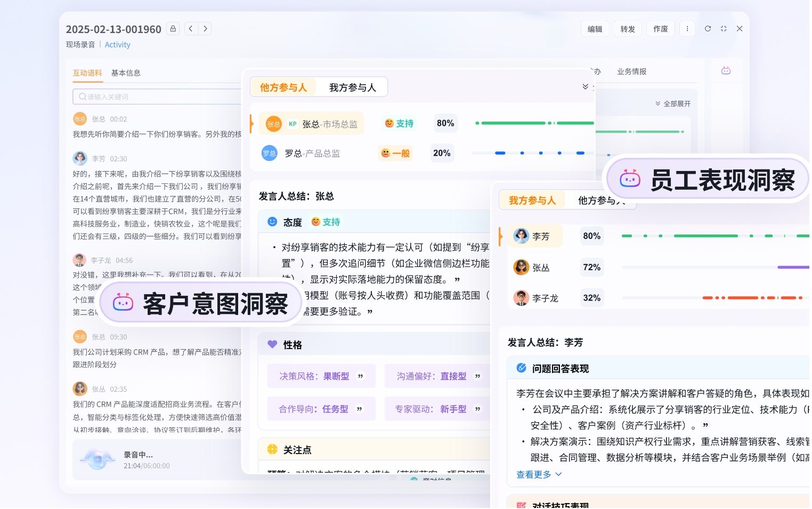Select 他方参与人 tab in customer panel
Image resolution: width=812 pixels, height=509 pixels.
283,87
